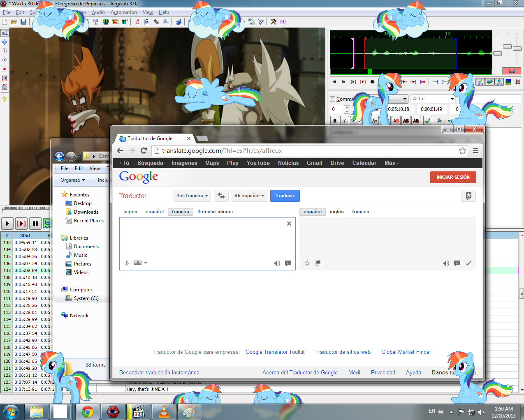Open the File menu in Aegisub
Image resolution: width=524 pixels, height=420 pixels.
pyautogui.click(x=7, y=12)
